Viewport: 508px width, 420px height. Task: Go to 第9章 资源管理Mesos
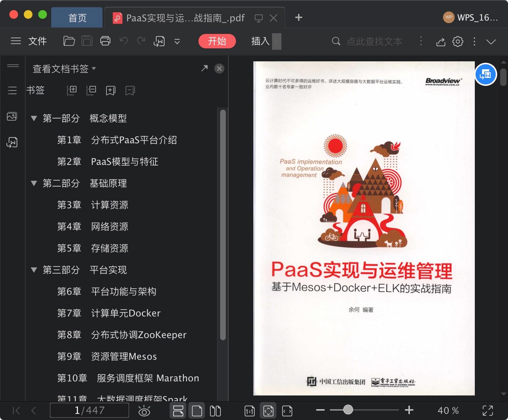(107, 356)
